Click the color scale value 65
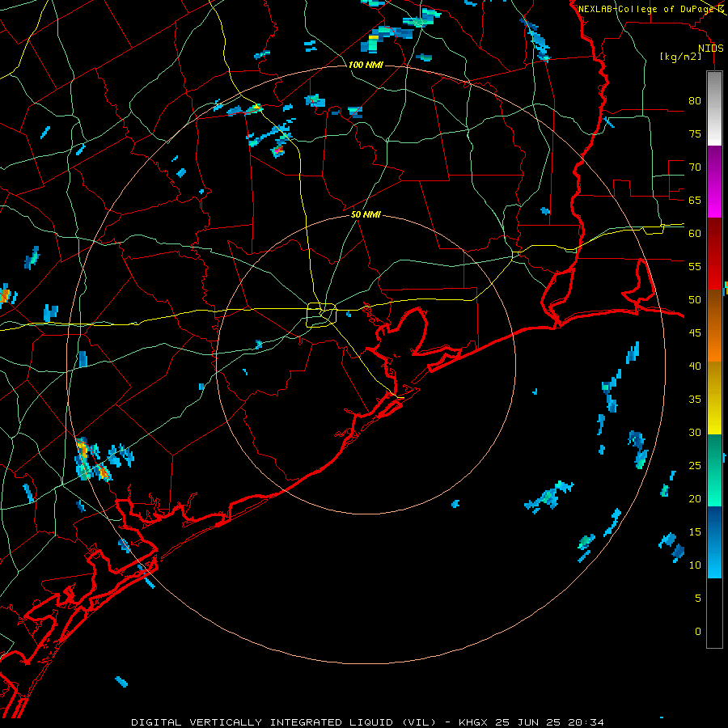This screenshot has width=728, height=728. (695, 200)
